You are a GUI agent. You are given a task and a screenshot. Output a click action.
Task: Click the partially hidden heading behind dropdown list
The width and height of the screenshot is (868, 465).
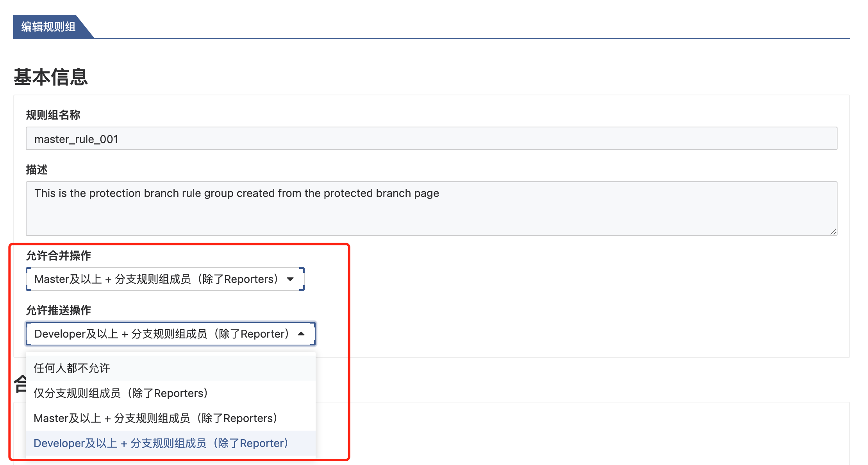click(x=20, y=384)
